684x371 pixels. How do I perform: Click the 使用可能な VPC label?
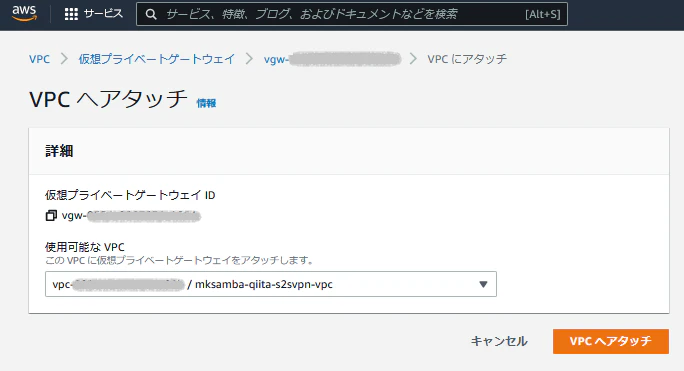[x=85, y=247]
